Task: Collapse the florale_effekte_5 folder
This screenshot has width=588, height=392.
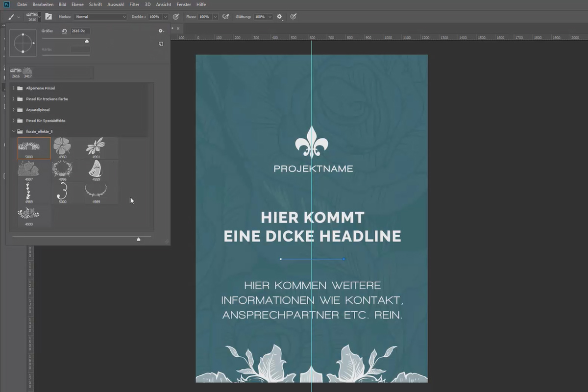Action: tap(14, 131)
